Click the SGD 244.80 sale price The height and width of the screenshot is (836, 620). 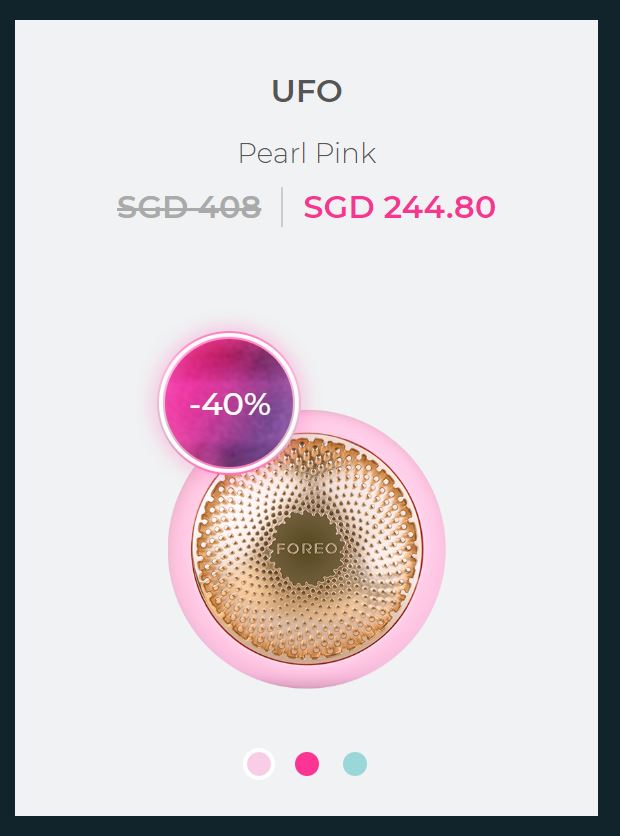(x=399, y=207)
